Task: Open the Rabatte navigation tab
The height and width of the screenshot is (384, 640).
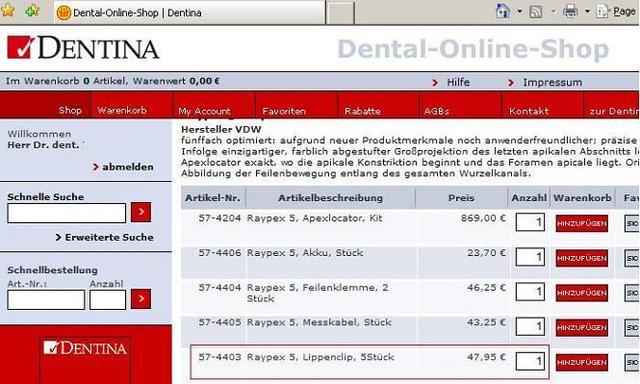Action: coord(362,111)
